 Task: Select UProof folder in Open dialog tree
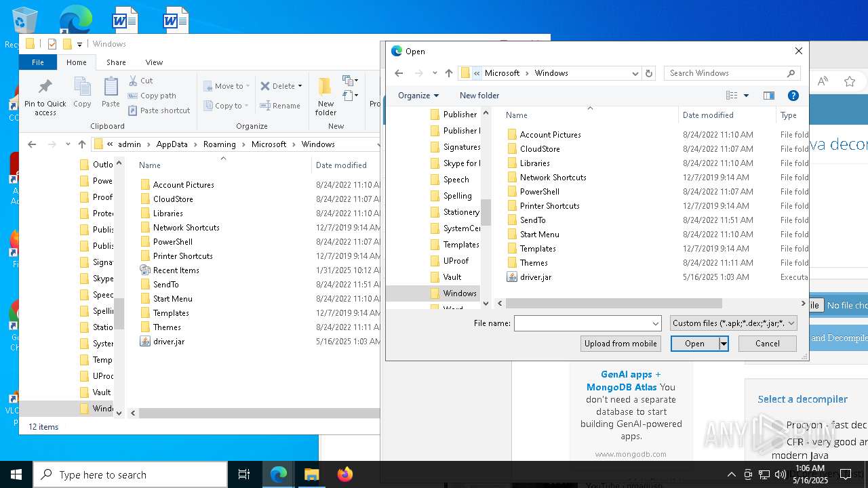(456, 261)
